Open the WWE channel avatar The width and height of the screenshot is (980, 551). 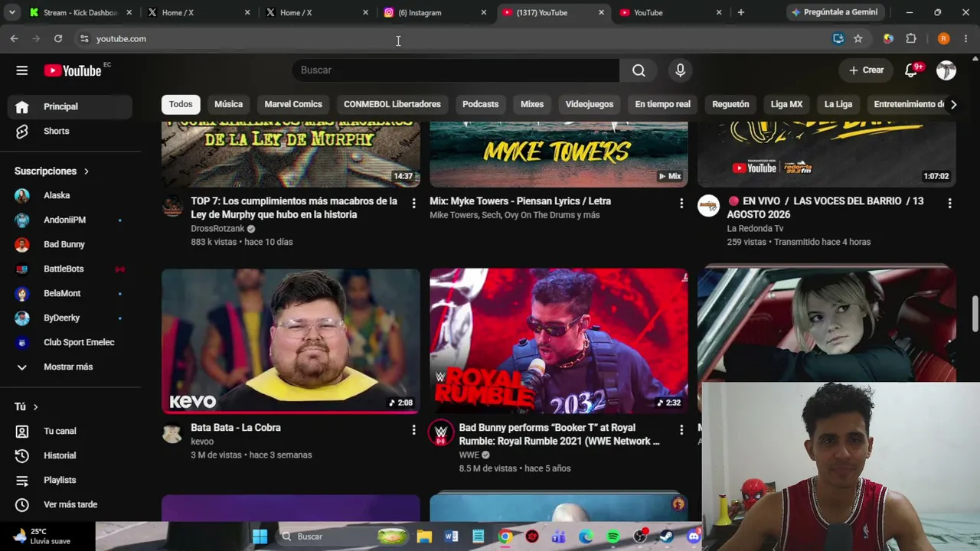tap(440, 433)
